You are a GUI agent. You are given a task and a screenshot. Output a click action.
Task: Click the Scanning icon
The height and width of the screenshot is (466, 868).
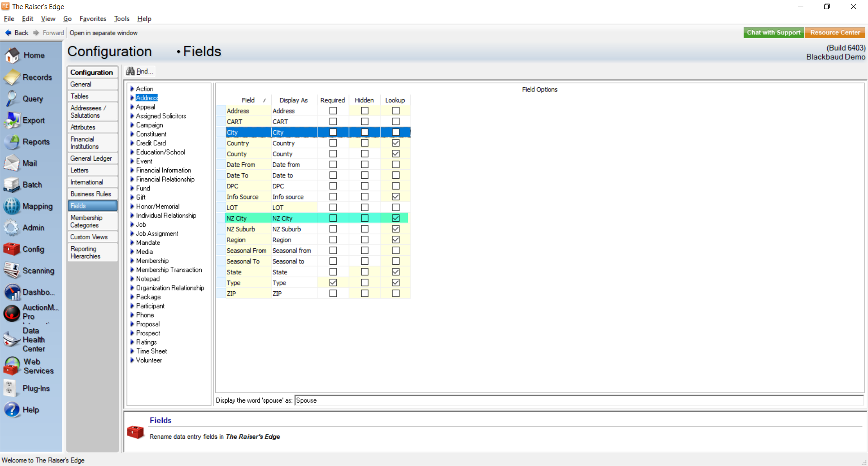click(x=11, y=271)
